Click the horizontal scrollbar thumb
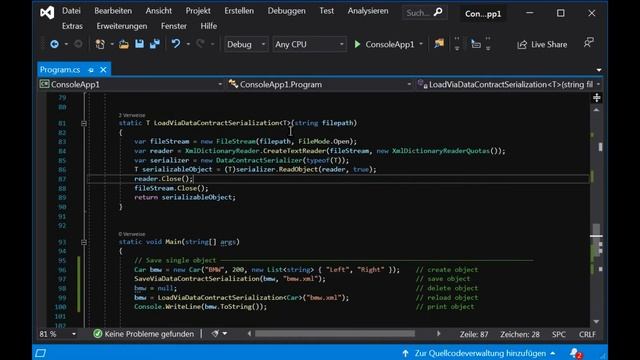The height and width of the screenshot is (360, 640). point(335,334)
